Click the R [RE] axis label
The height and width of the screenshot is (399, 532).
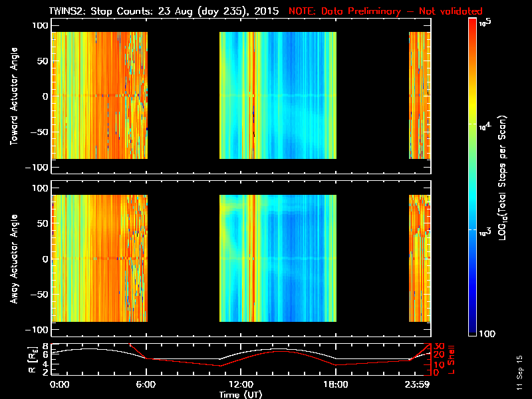click(33, 360)
